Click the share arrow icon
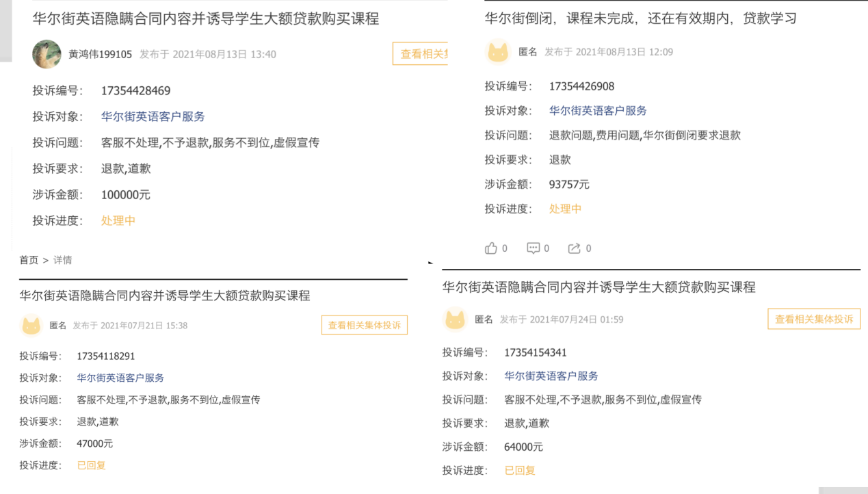This screenshot has height=494, width=868. tap(574, 248)
